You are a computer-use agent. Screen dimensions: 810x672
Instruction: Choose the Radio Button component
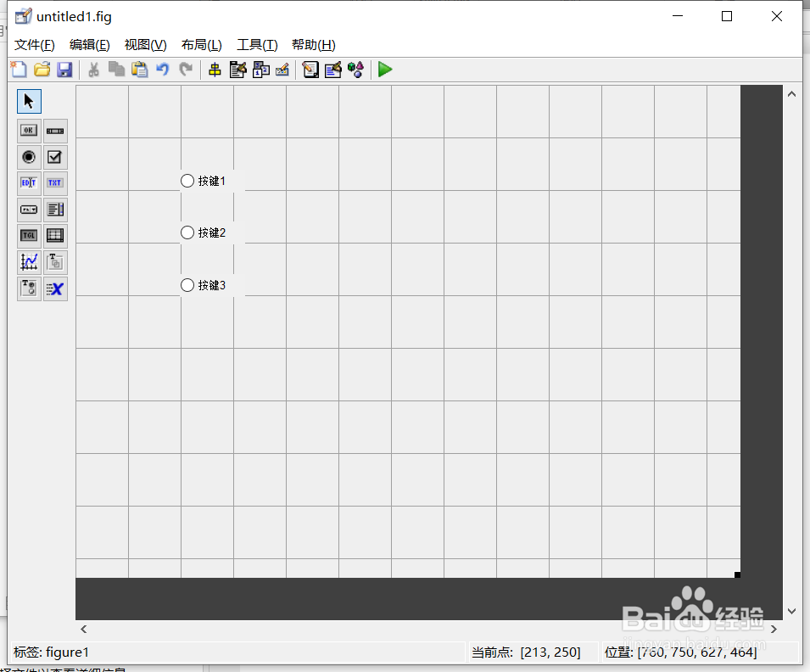click(29, 157)
